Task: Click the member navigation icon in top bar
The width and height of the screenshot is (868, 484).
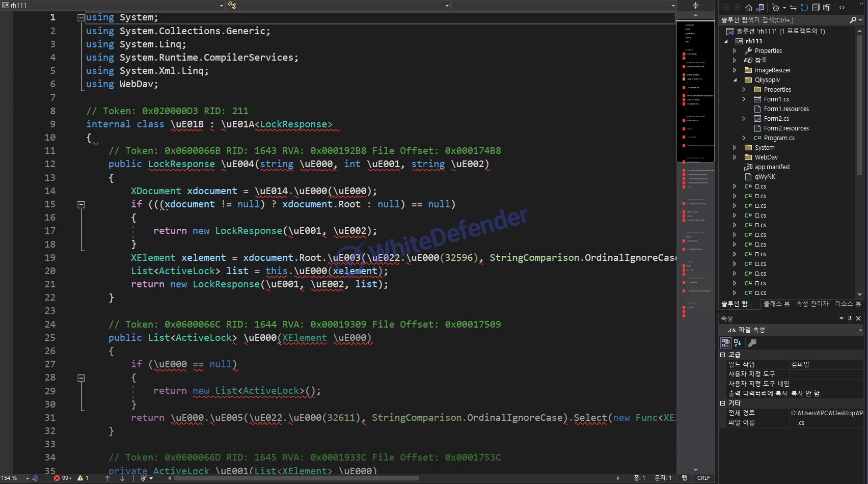Action: [232, 5]
